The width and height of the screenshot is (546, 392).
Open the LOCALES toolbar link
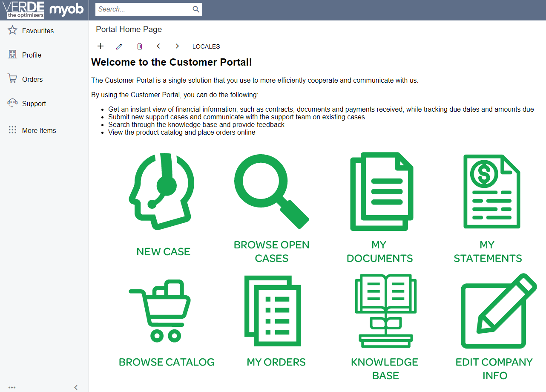click(206, 46)
